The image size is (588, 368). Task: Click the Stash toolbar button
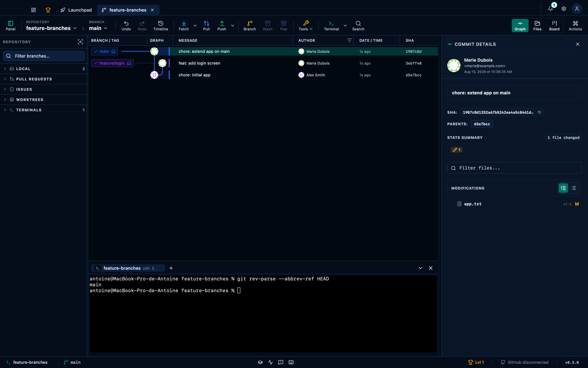point(268,26)
